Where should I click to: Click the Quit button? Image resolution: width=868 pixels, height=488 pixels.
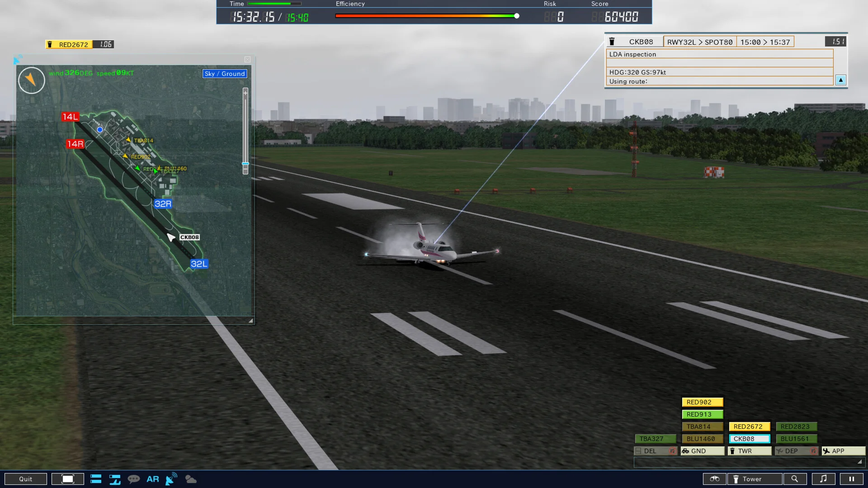point(26,479)
